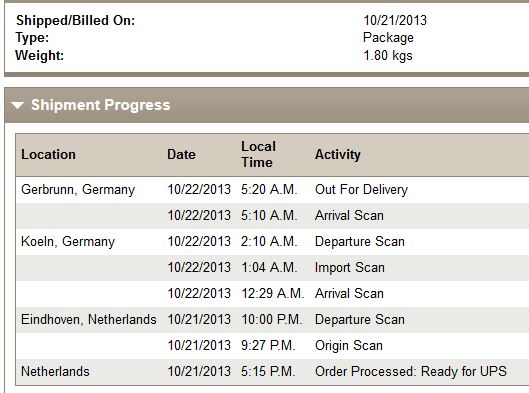Select the Out For Delivery activity
Viewport: 529px width, 393px height.
click(361, 190)
